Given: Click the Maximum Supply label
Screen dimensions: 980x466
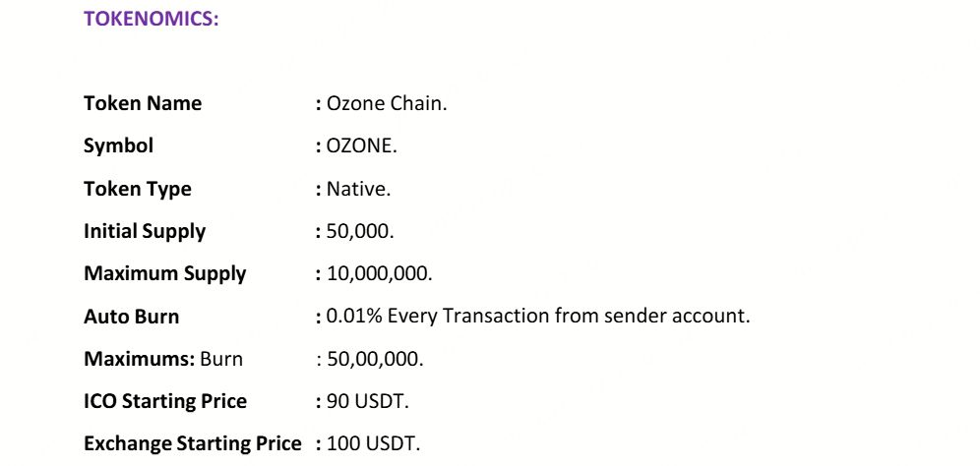Looking at the screenshot, I should coord(165,273).
